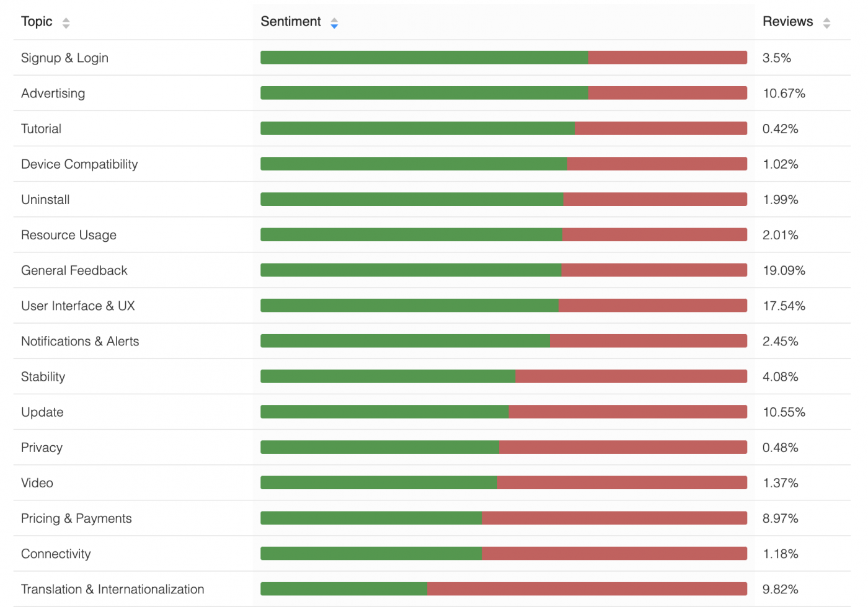868x607 pixels.
Task: Click the sentiment bar for User Interface & UX
Action: [x=503, y=305]
